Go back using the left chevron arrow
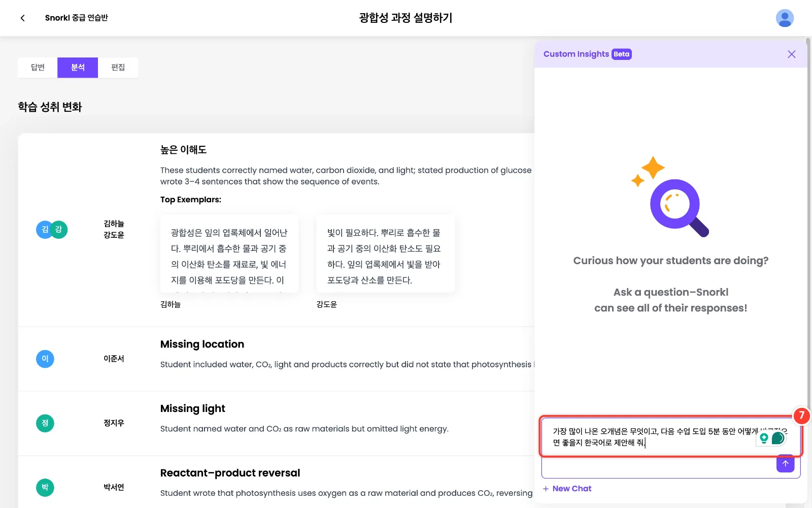The width and height of the screenshot is (812, 508). coord(22,18)
